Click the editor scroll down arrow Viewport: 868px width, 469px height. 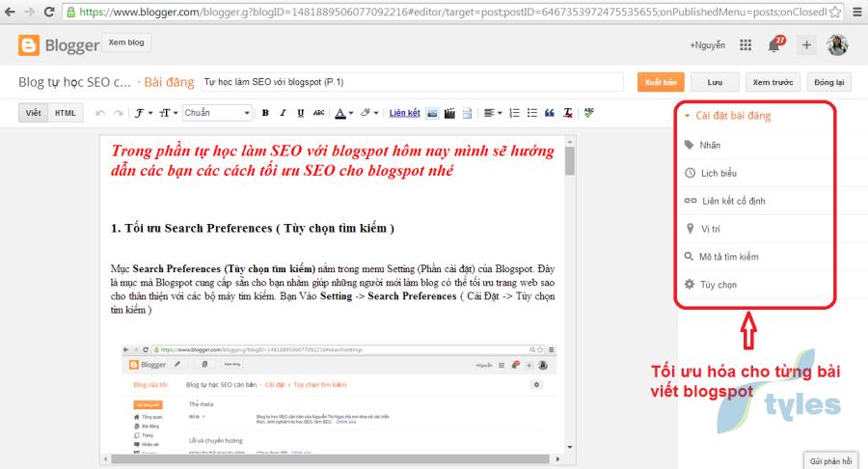(570, 447)
